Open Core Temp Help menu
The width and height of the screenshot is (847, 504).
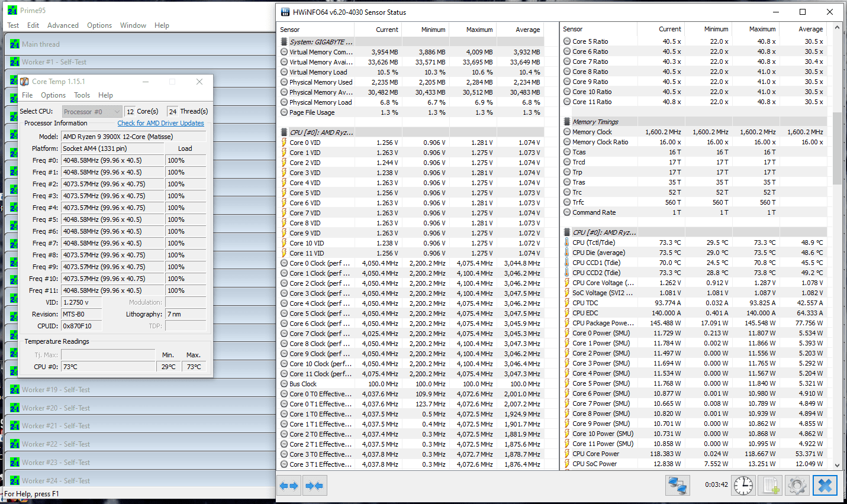tap(105, 95)
